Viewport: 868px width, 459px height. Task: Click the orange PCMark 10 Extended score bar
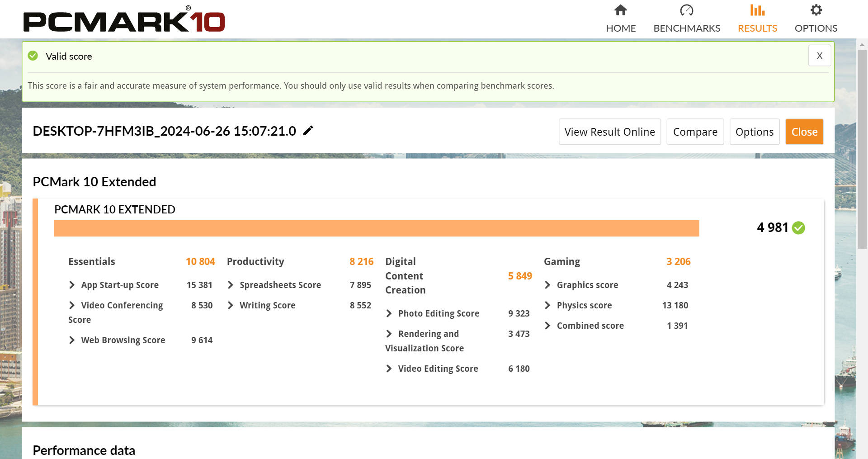click(x=377, y=228)
